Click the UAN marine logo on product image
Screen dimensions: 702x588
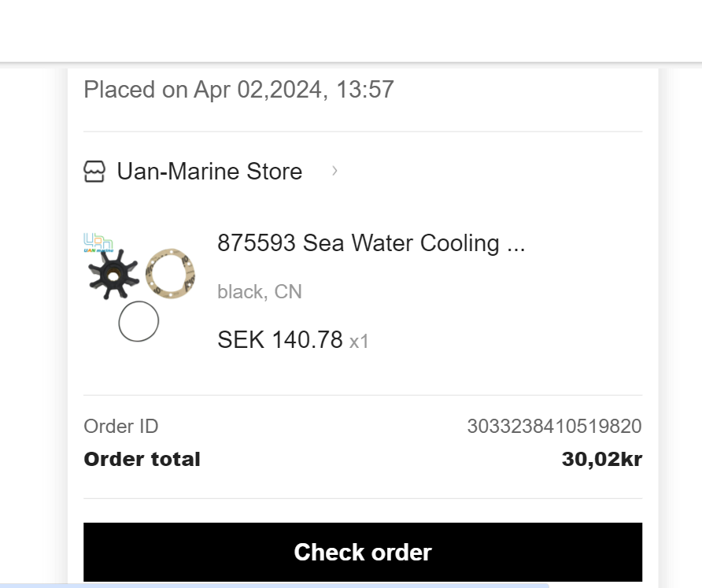pos(98,243)
